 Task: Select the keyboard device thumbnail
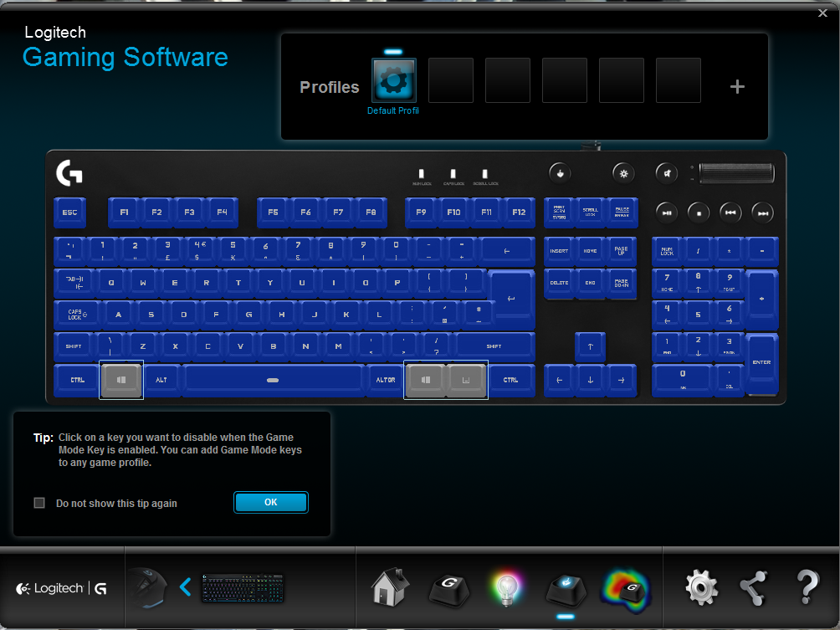[x=243, y=587]
